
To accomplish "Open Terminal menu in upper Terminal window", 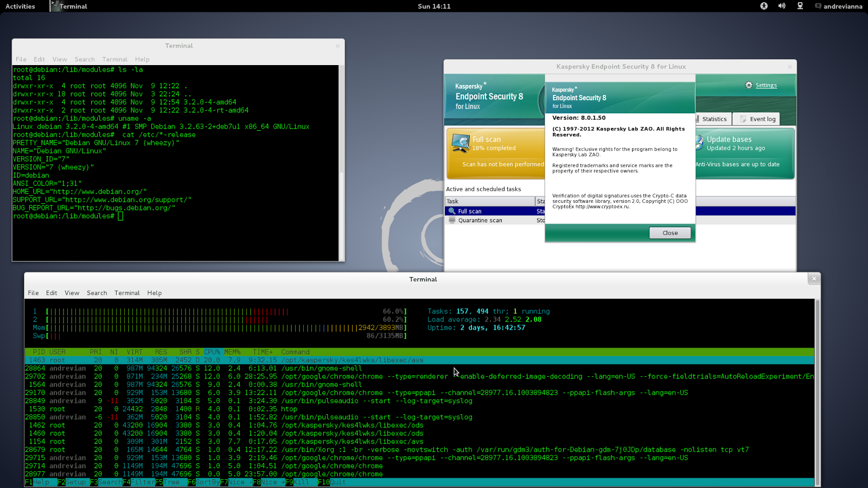I will pos(115,60).
